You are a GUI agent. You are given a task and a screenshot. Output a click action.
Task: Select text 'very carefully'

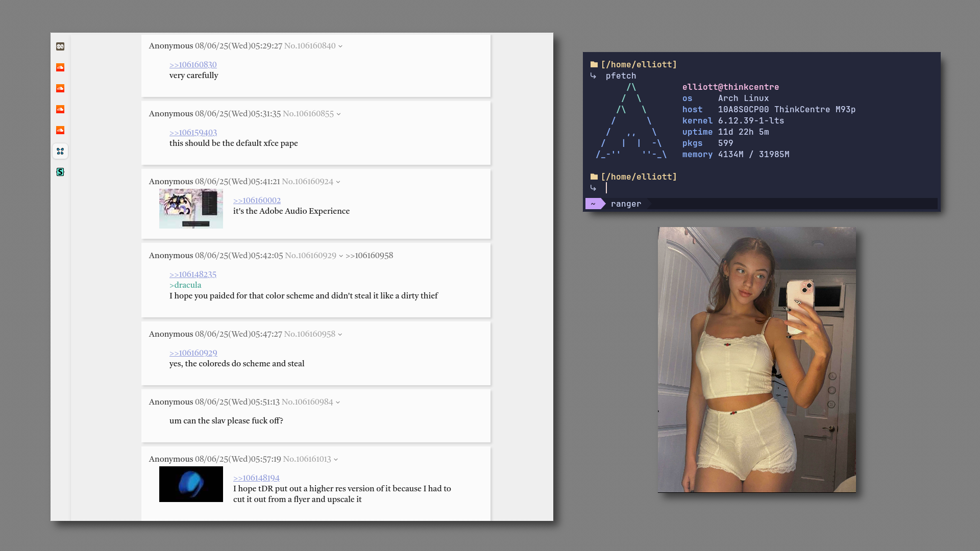click(193, 75)
